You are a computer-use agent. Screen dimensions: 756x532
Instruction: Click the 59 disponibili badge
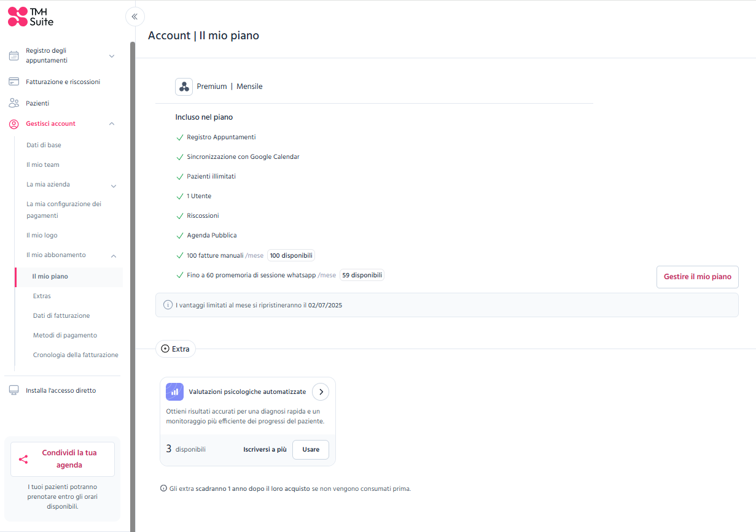[362, 275]
